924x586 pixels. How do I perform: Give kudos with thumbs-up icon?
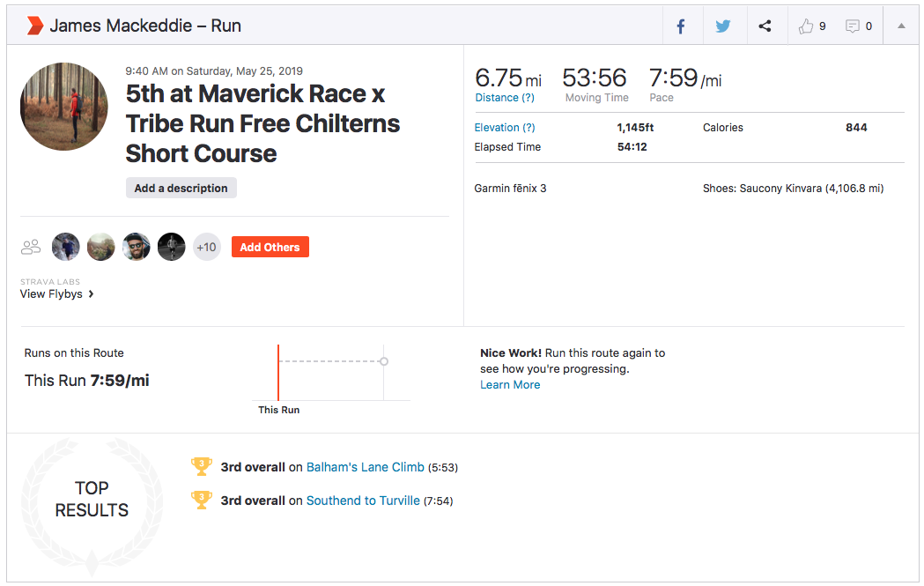tap(806, 26)
